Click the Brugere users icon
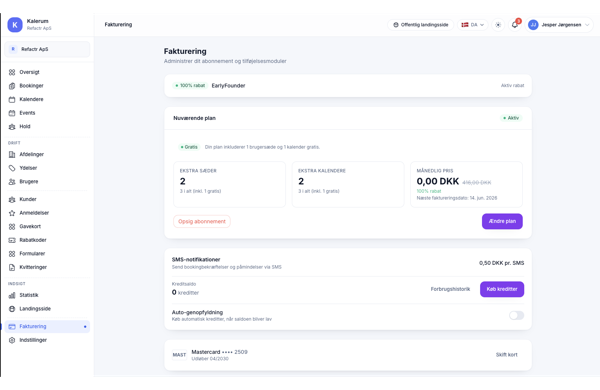The image size is (600, 390). [12, 182]
